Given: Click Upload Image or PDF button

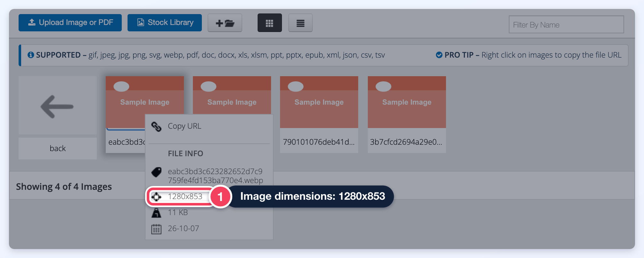Looking at the screenshot, I should [x=70, y=23].
